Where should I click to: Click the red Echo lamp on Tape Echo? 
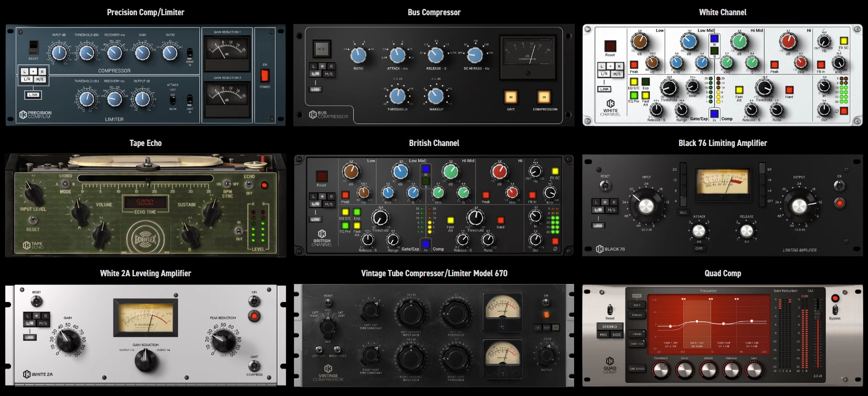(264, 185)
